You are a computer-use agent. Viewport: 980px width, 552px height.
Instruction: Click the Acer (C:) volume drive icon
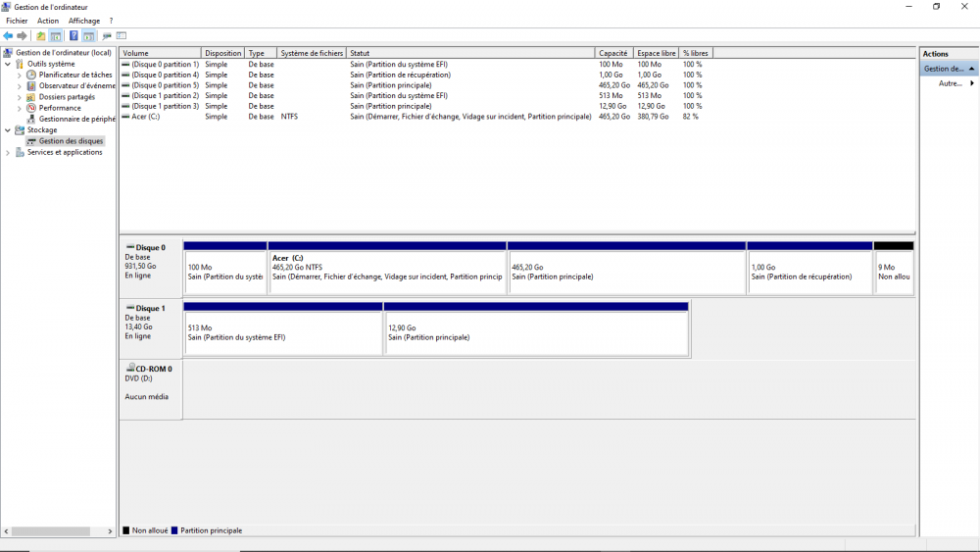pyautogui.click(x=125, y=117)
